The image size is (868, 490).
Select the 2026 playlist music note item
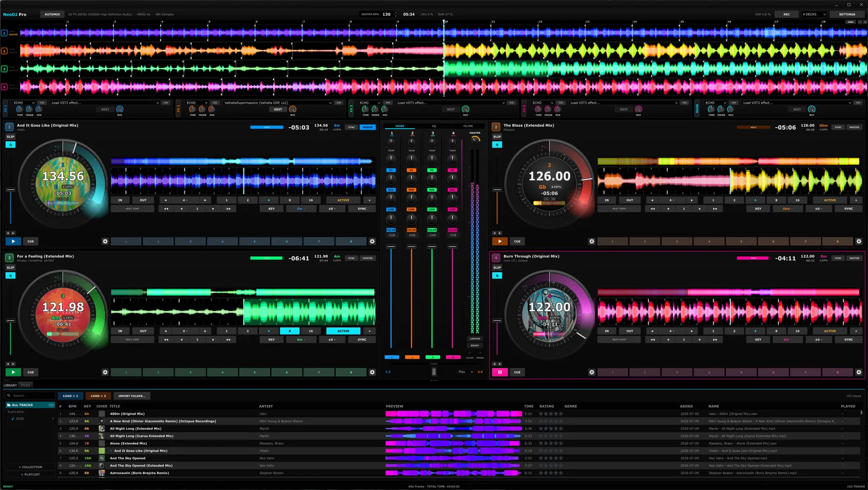coord(20,419)
